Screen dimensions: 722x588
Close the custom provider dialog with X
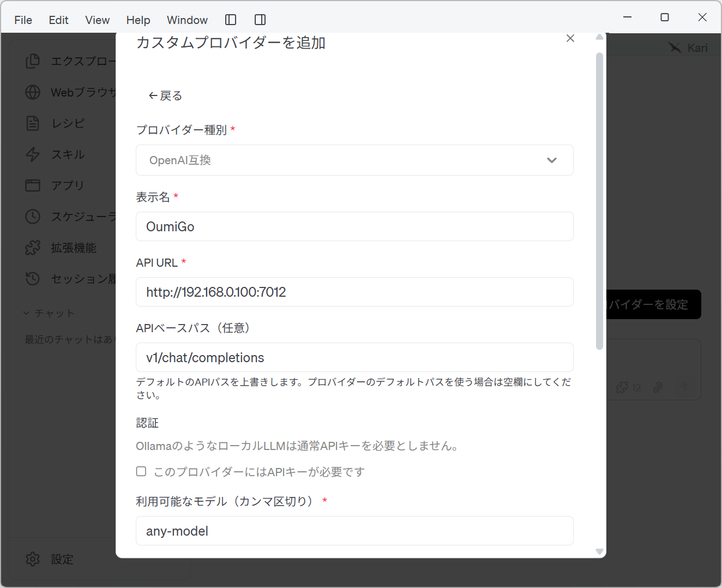[570, 38]
